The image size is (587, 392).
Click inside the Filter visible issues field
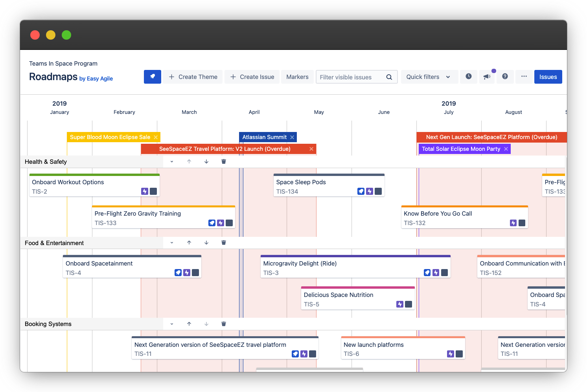(350, 77)
